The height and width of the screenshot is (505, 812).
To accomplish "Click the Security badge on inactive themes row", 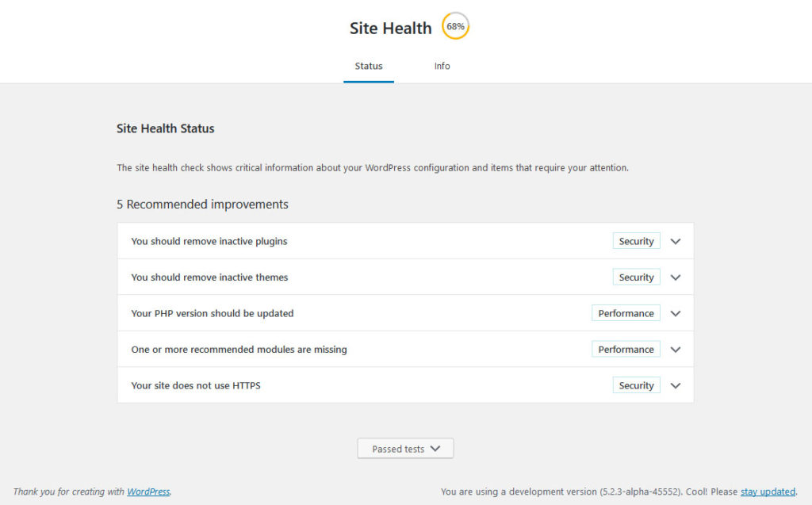I will coord(636,277).
